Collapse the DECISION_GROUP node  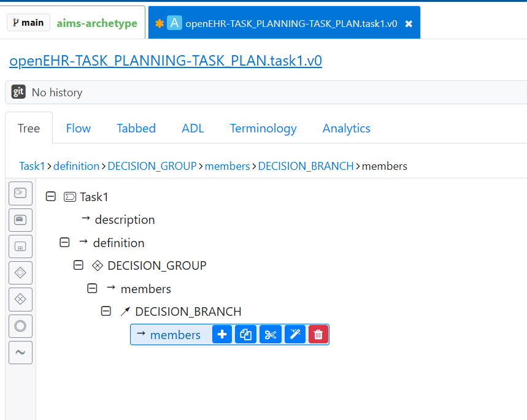point(79,265)
